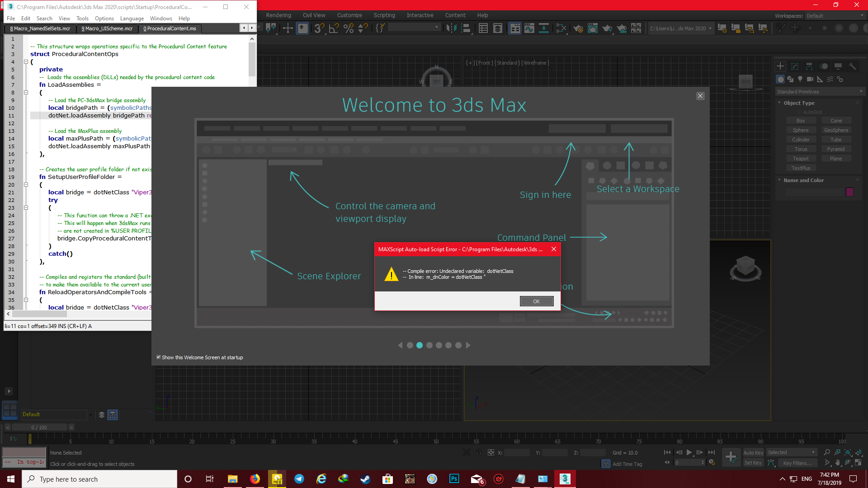This screenshot has width=868, height=488.
Task: Switch to the Macro_NamedSelSets.mcr tab
Action: pos(40,28)
